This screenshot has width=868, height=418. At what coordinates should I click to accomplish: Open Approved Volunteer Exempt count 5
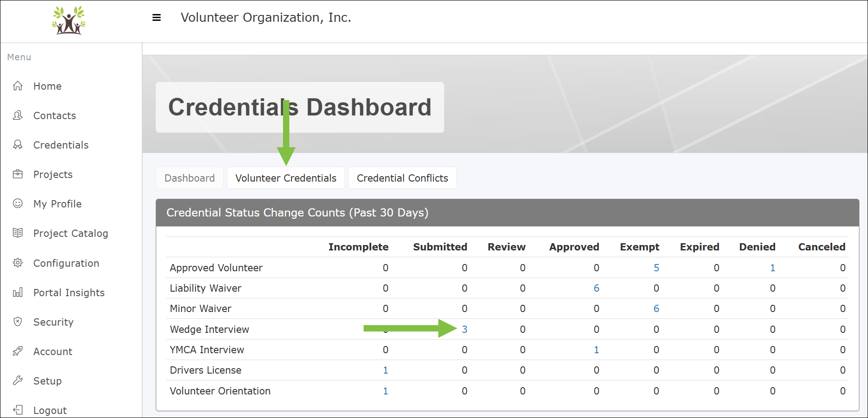(656, 268)
